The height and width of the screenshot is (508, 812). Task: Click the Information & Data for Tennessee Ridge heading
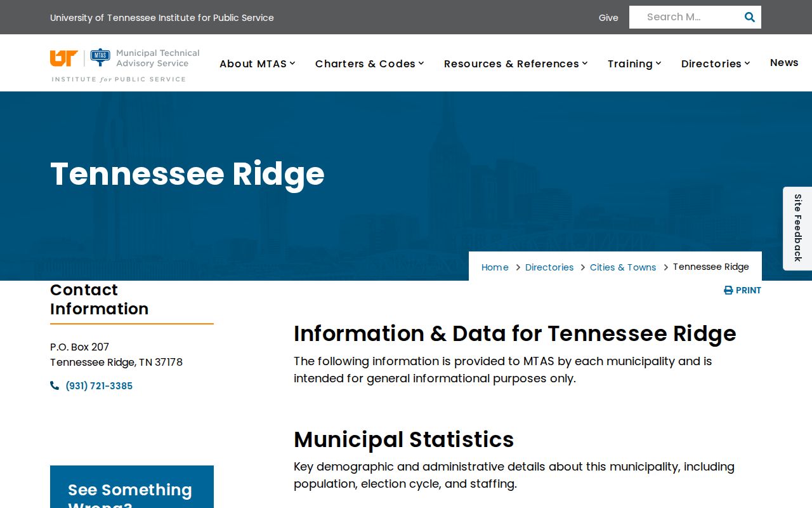(x=515, y=333)
